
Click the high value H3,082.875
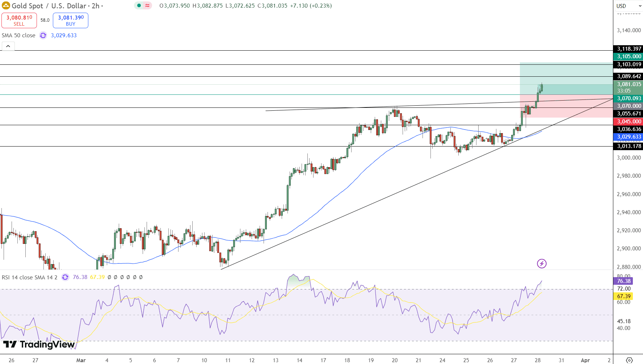click(207, 6)
